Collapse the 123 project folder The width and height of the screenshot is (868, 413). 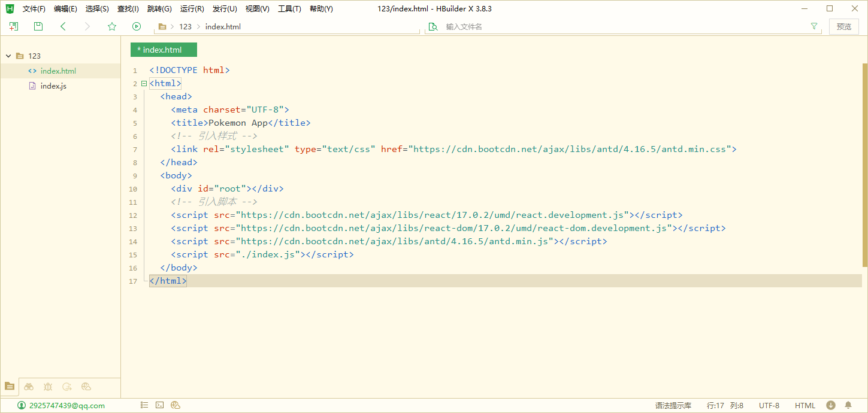tap(8, 56)
